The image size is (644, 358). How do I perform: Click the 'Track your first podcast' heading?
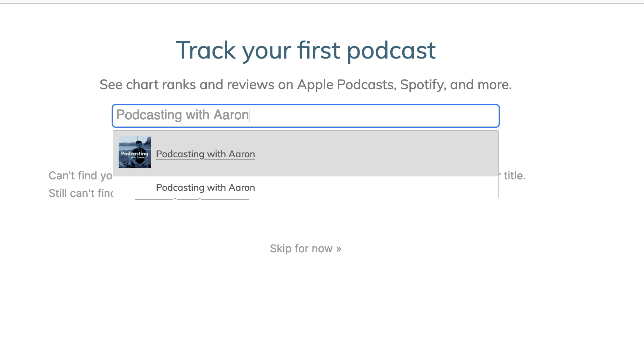pyautogui.click(x=305, y=50)
